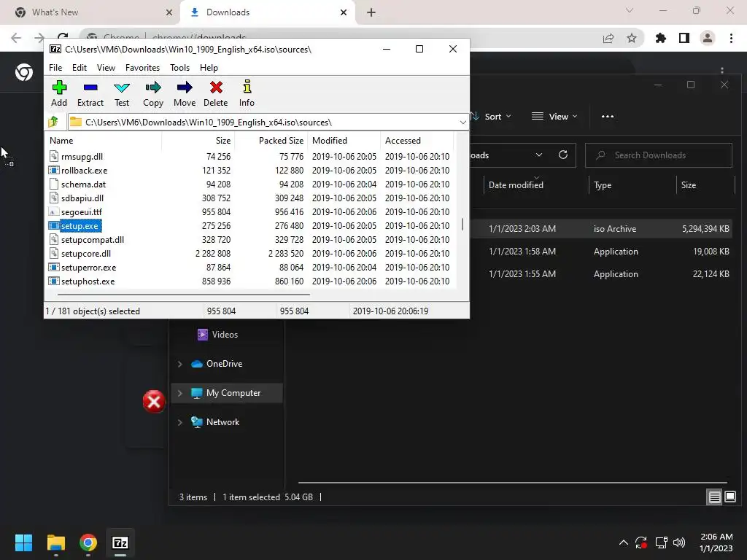Image resolution: width=747 pixels, height=560 pixels.
Task: Click the Chrome profile avatar icon
Action: click(x=708, y=38)
